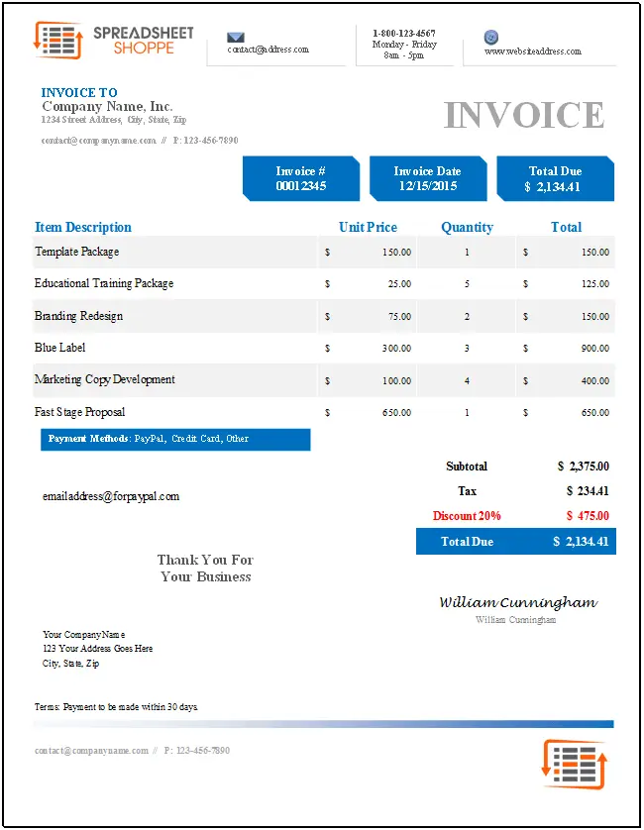This screenshot has height=830, width=644.
Task: Click the Spreadsheet Shoppe logo icon in header
Action: coord(58,41)
